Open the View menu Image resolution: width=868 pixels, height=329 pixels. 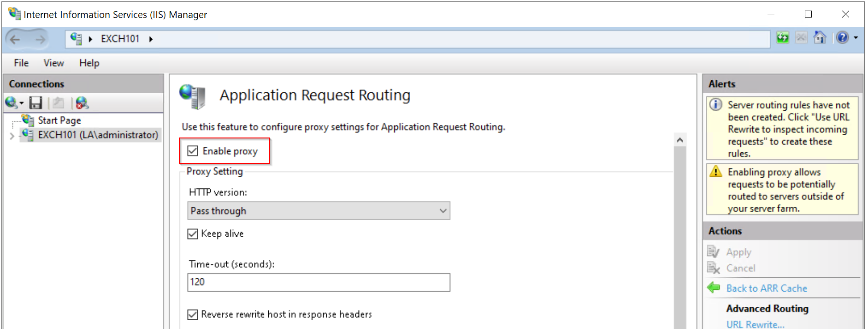pyautogui.click(x=53, y=63)
